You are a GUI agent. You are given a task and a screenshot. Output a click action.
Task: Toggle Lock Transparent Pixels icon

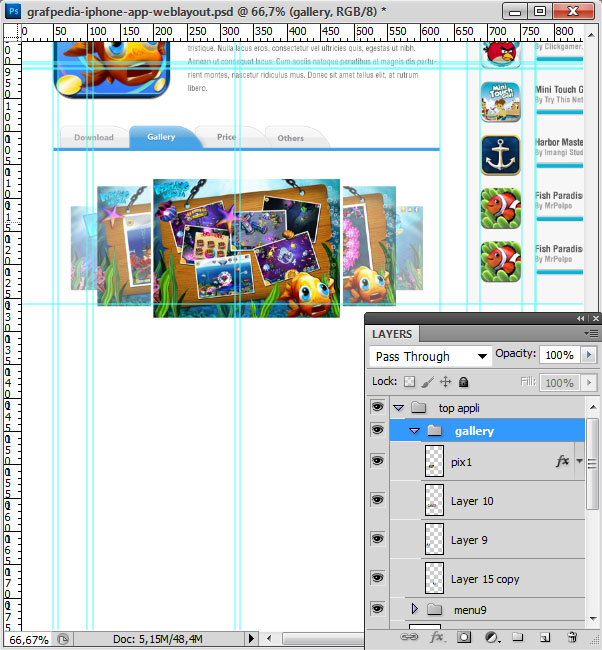(x=409, y=381)
